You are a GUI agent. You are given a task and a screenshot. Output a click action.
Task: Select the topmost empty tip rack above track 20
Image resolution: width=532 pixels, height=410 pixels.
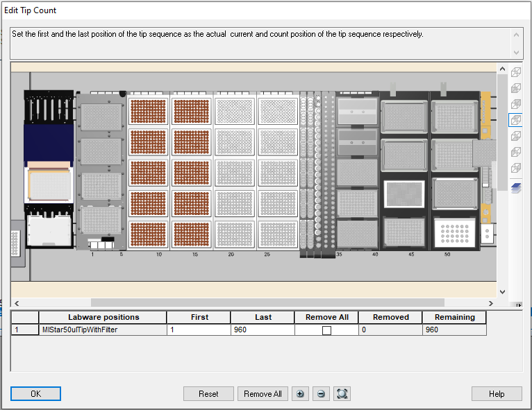point(235,111)
